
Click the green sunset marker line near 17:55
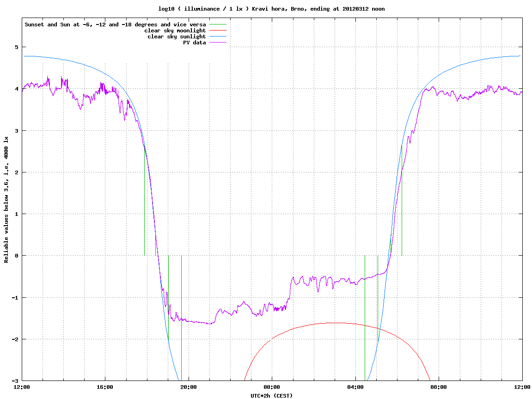[x=145, y=200]
